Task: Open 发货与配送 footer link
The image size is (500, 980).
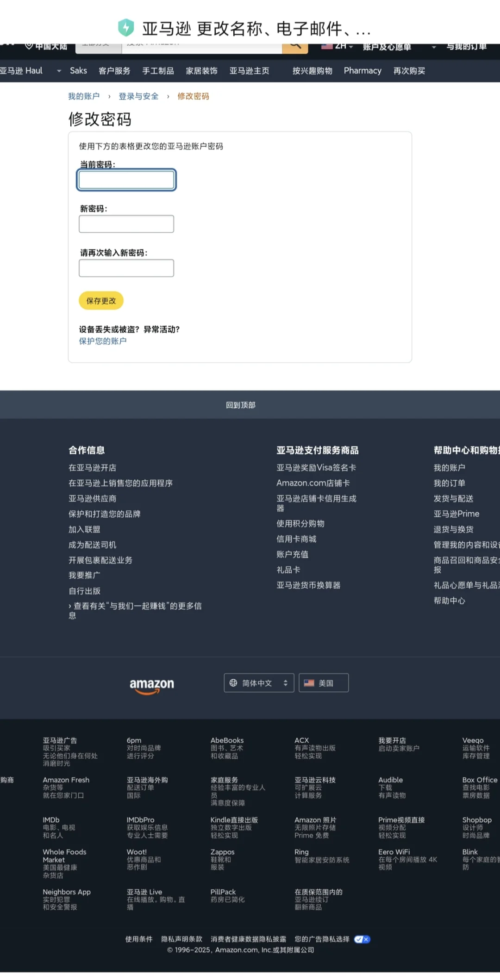Action: (453, 498)
